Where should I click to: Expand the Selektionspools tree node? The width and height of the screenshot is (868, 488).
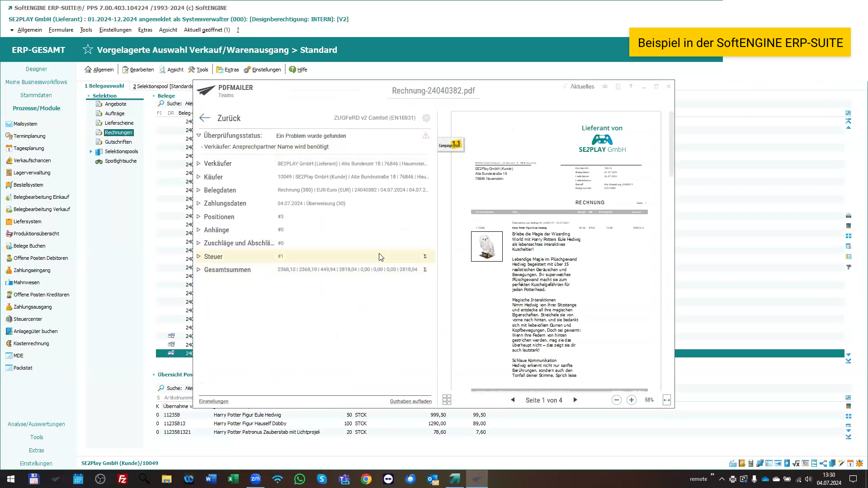pyautogui.click(x=91, y=151)
